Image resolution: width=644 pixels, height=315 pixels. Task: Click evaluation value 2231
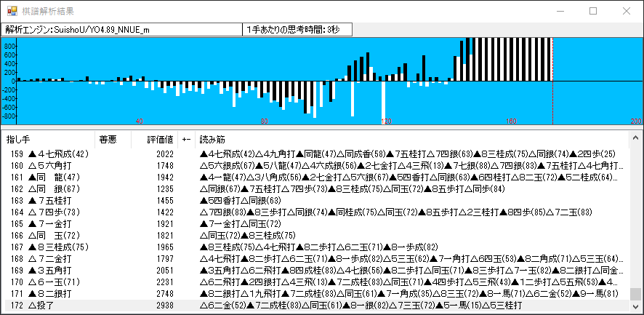click(x=165, y=282)
